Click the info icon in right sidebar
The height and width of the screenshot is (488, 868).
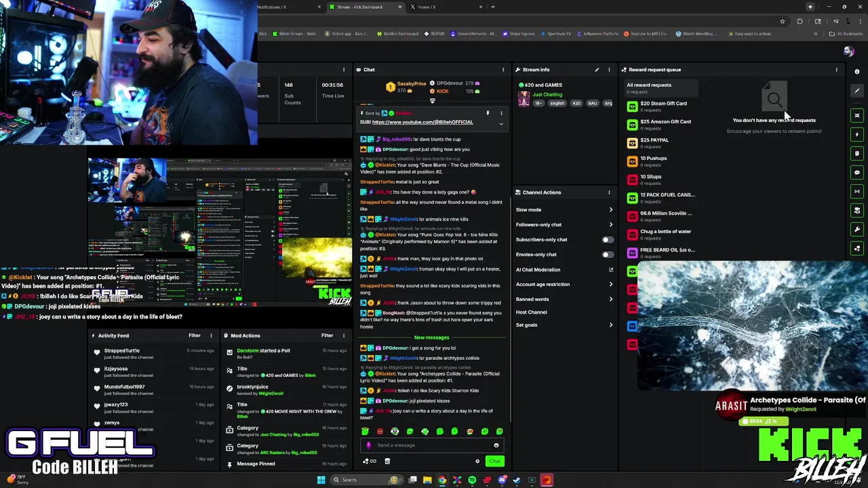click(x=857, y=72)
